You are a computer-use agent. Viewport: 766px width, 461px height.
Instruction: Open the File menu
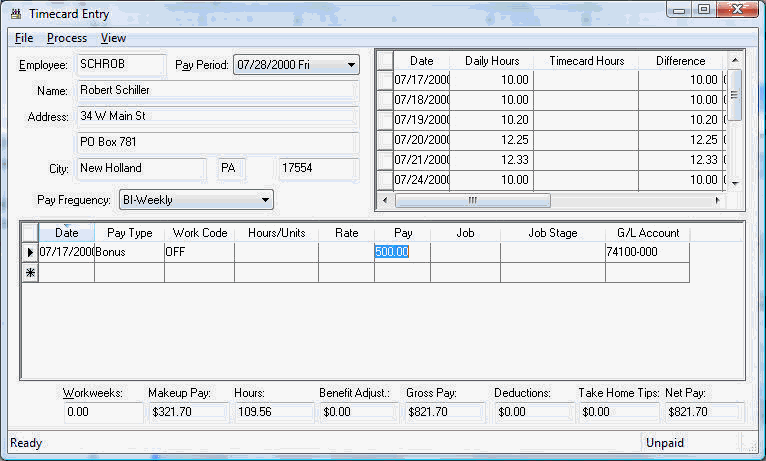(x=24, y=38)
